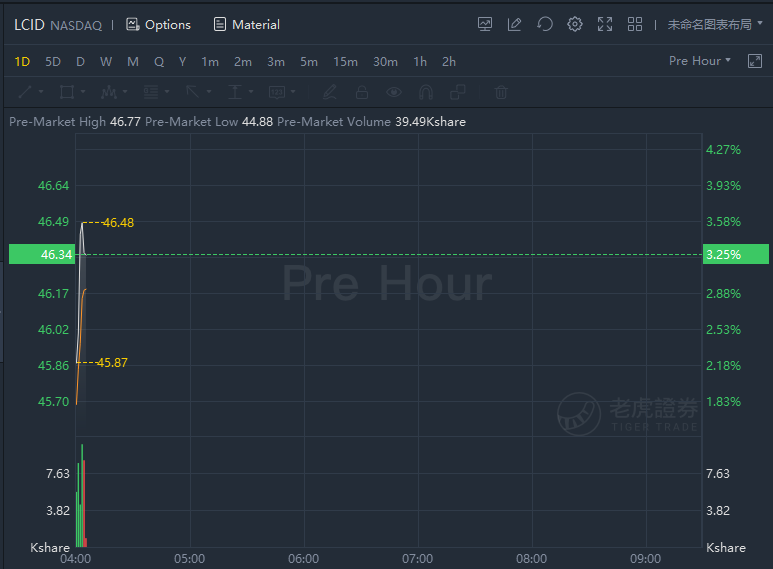This screenshot has height=569, width=773.
Task: Select the 1m interval
Action: [x=210, y=62]
